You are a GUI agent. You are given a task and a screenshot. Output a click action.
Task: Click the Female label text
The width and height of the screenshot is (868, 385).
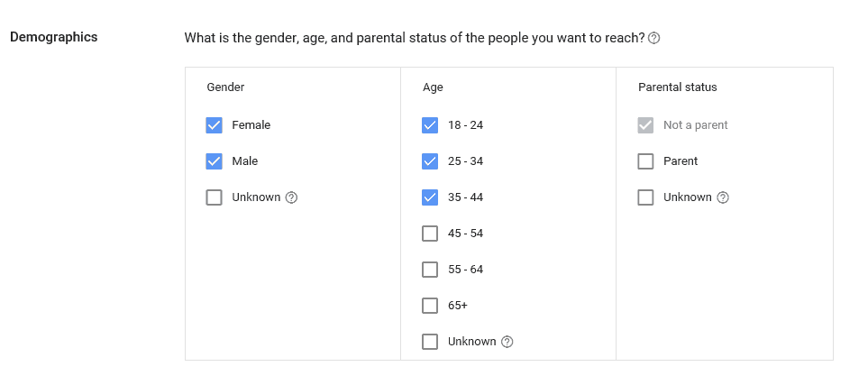(x=251, y=125)
